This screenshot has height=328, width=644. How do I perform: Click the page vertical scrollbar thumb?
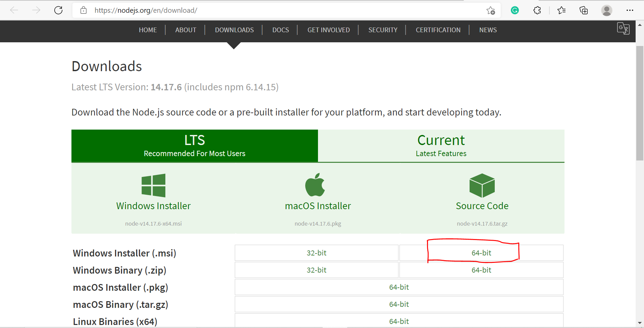[x=640, y=103]
